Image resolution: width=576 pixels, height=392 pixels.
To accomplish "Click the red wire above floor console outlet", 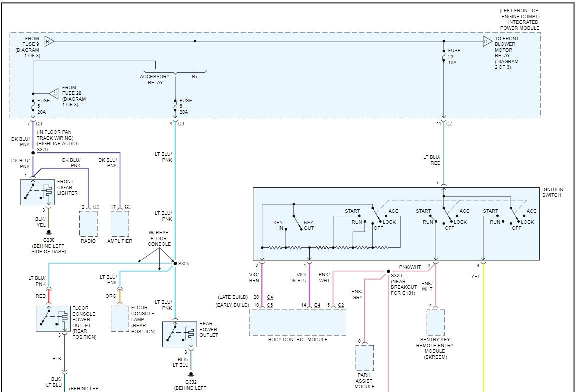I will tap(49, 296).
